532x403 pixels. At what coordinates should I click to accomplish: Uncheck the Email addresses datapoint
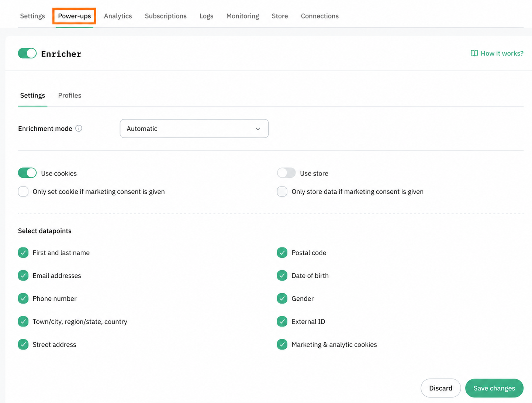click(23, 276)
